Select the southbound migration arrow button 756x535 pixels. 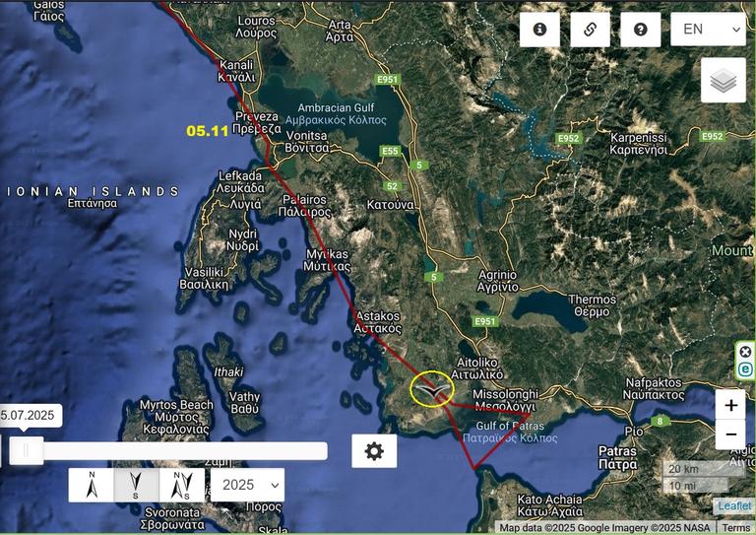[x=136, y=485]
